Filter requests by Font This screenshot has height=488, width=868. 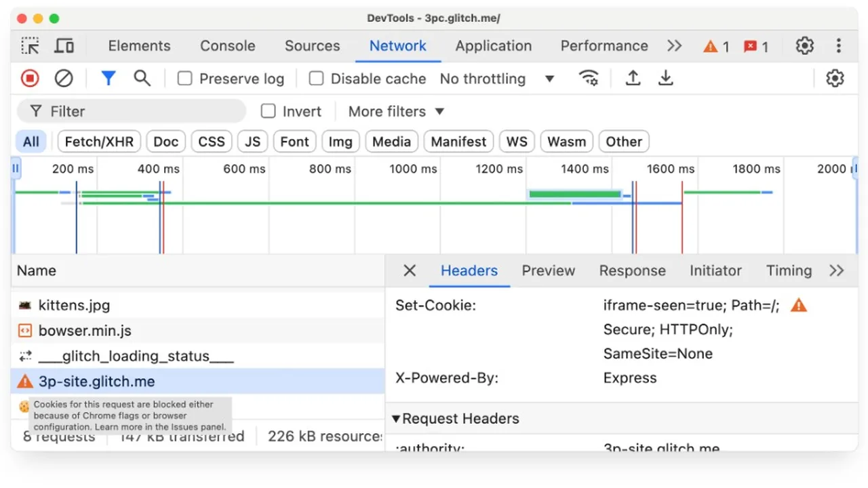tap(294, 142)
